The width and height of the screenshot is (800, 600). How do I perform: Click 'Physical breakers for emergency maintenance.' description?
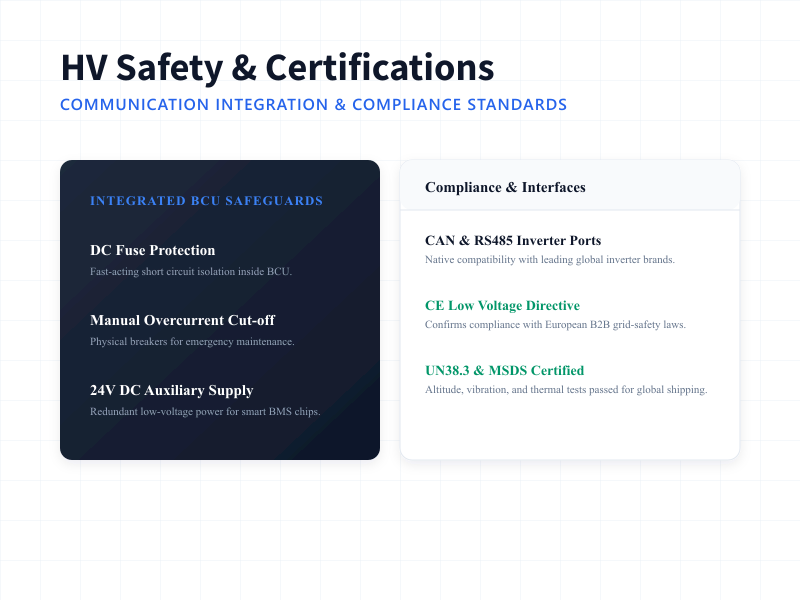pos(192,341)
